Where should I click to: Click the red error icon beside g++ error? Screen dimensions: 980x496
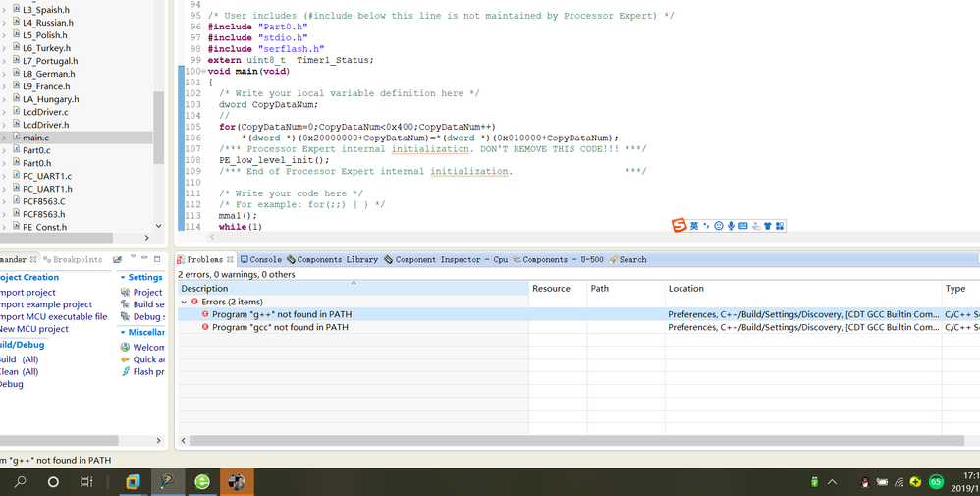[x=205, y=314]
